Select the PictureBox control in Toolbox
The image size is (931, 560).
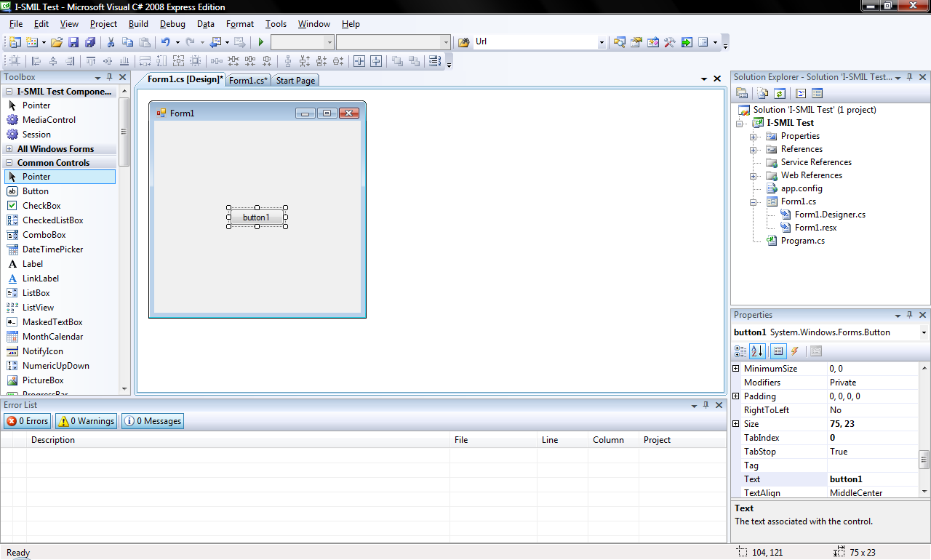point(43,380)
